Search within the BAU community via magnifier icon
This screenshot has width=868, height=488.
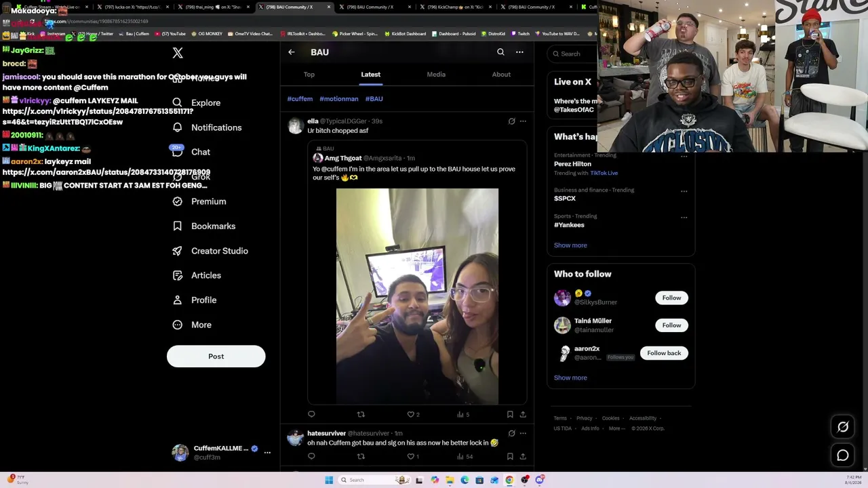click(500, 52)
